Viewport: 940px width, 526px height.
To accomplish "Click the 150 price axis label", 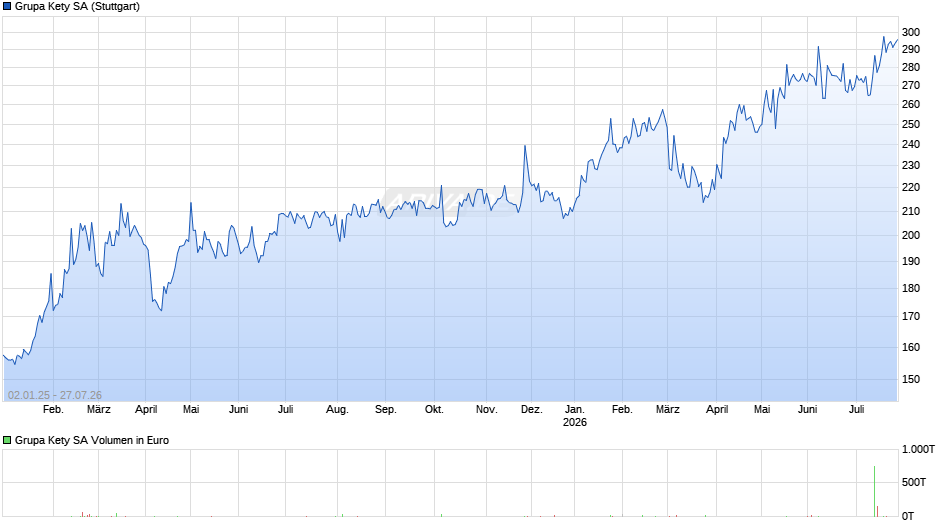I will [911, 379].
